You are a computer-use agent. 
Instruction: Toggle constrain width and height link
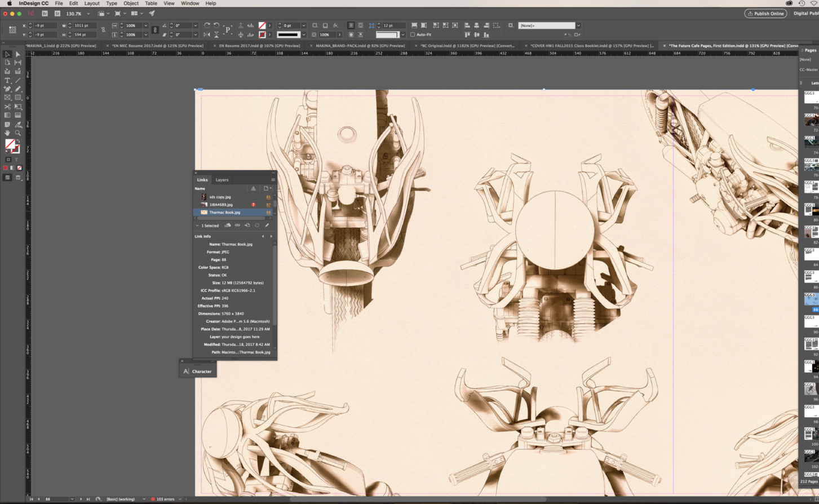coord(103,30)
